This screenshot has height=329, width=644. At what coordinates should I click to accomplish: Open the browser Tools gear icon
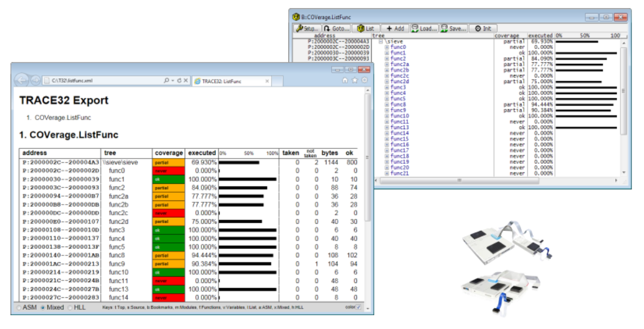point(364,81)
